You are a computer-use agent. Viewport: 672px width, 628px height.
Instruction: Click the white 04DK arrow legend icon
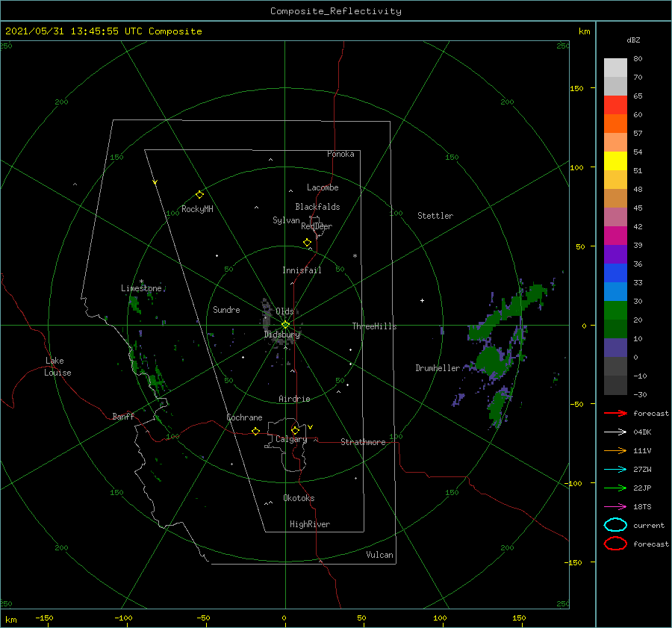click(x=615, y=432)
